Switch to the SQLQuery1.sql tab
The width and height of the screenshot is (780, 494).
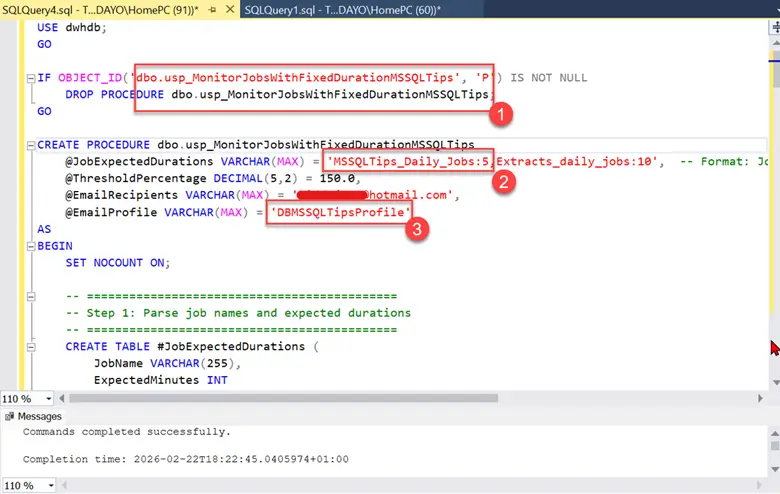point(342,9)
